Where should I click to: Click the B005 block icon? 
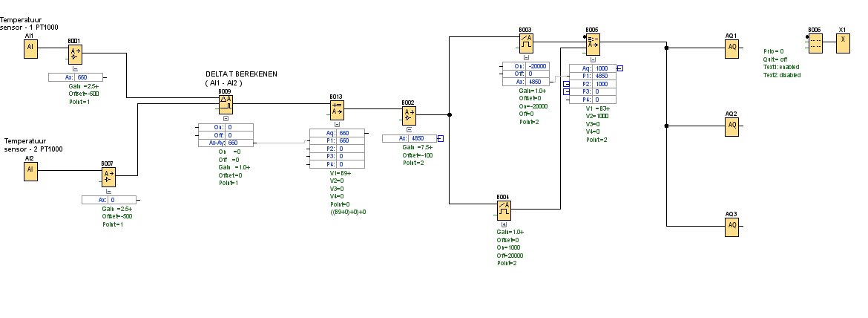593,43
